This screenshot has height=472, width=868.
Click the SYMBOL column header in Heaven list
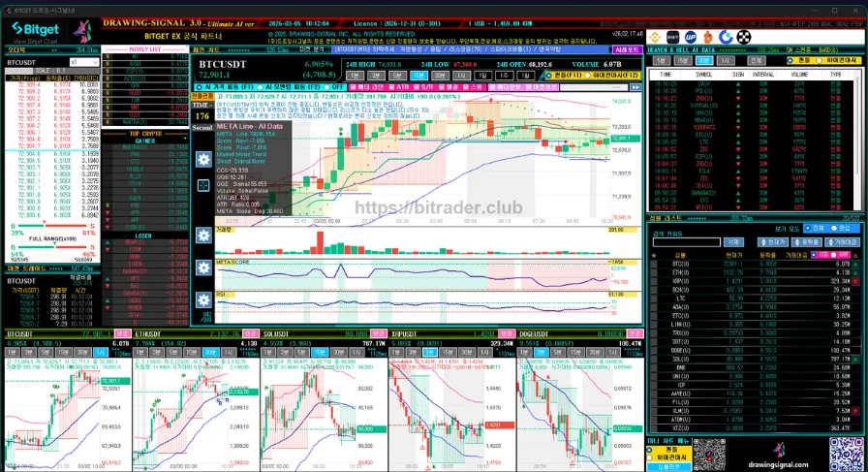[703, 75]
